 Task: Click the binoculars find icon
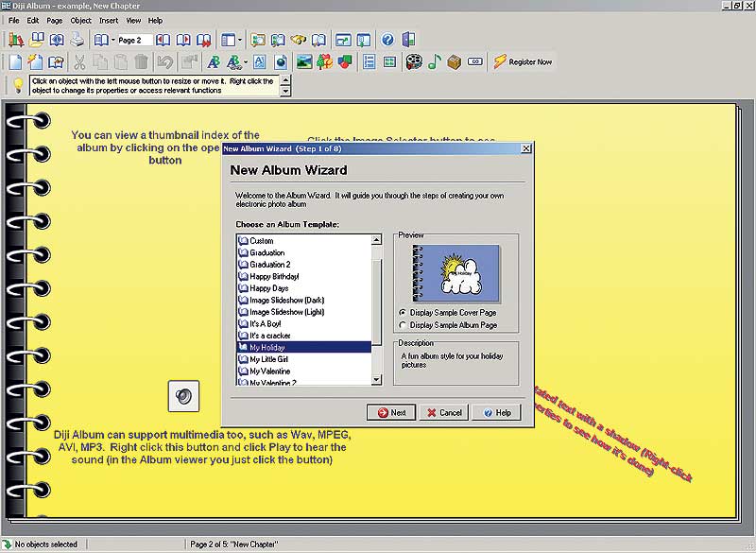299,40
